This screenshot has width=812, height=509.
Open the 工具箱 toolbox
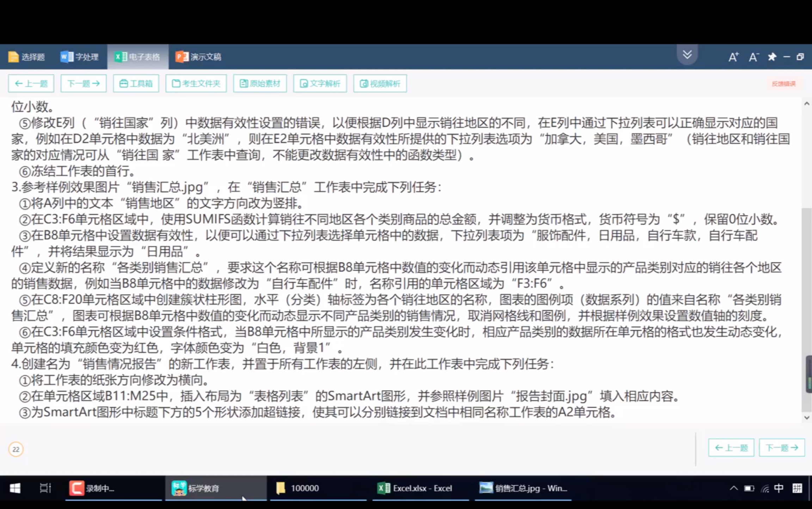click(x=136, y=84)
